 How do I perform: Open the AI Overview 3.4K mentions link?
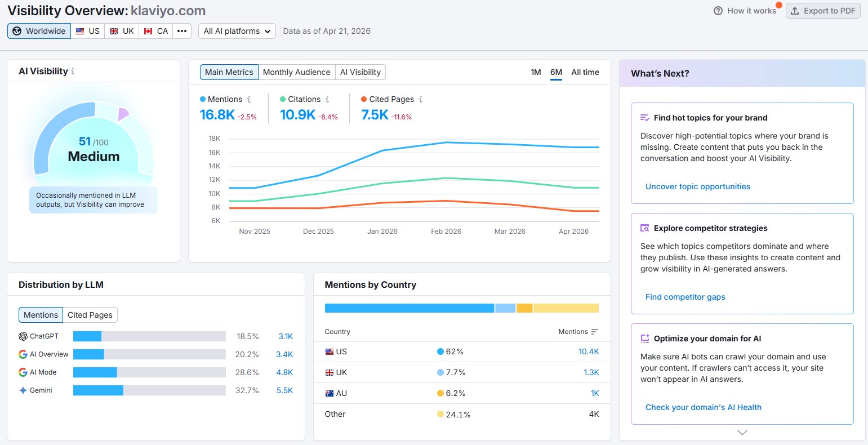coord(285,354)
